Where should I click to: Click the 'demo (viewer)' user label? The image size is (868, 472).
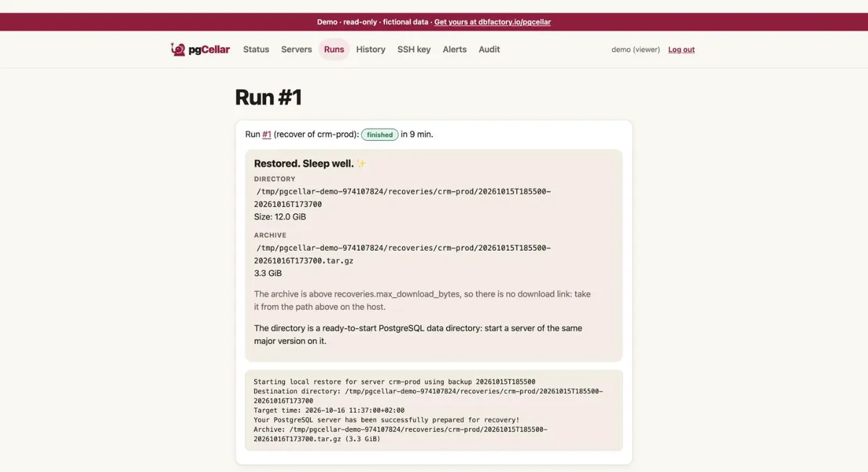click(x=636, y=50)
